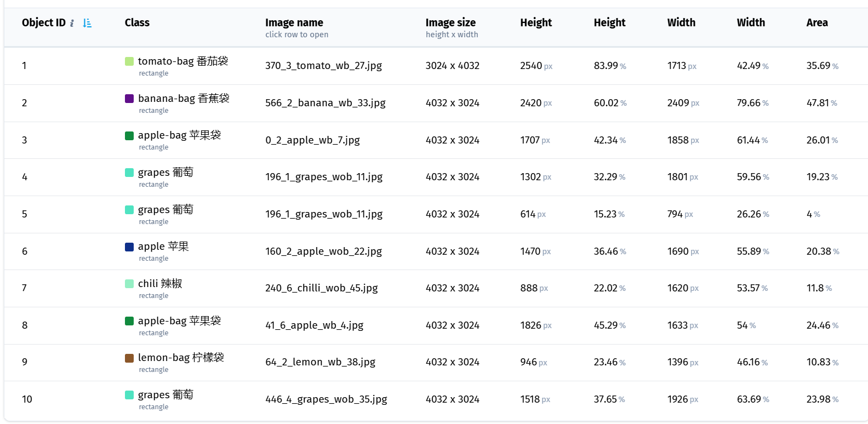Screen dimensions: 868x424
Task: Open image 160_2_apple_wob_22.jpg
Action: point(323,251)
